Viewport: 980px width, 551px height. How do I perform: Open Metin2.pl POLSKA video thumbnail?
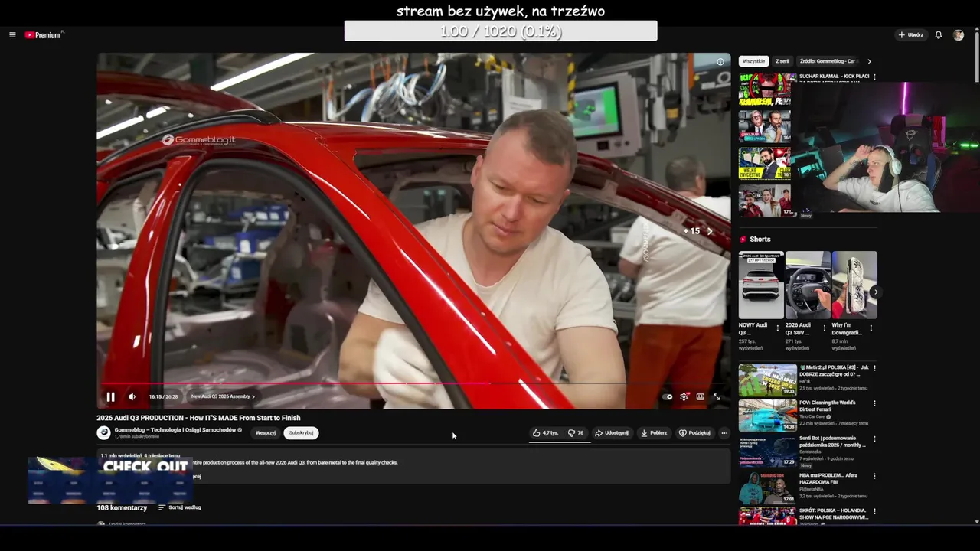tap(767, 380)
